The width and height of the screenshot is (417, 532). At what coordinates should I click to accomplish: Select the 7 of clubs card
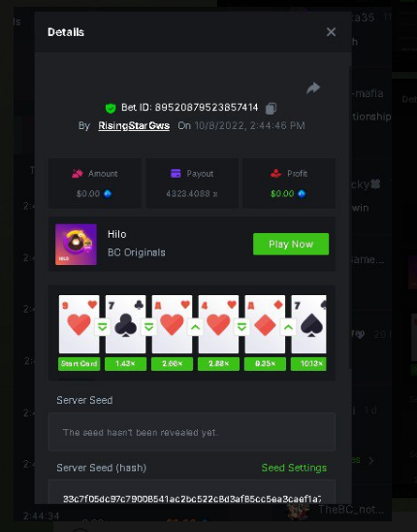125,324
